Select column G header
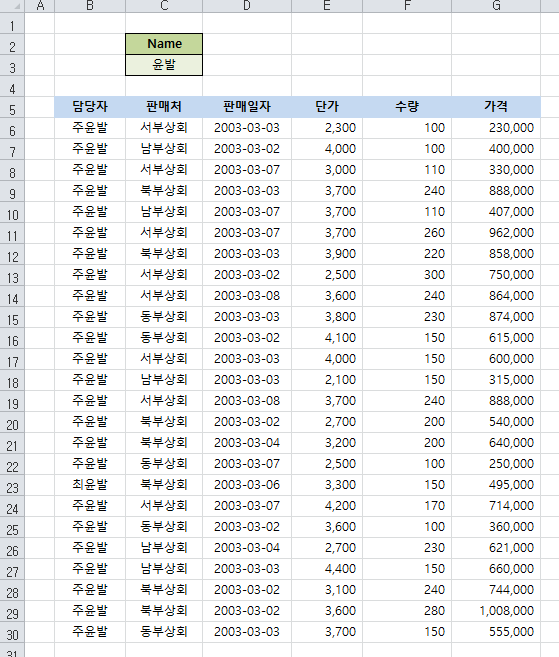The width and height of the screenshot is (559, 657). (496, 6)
